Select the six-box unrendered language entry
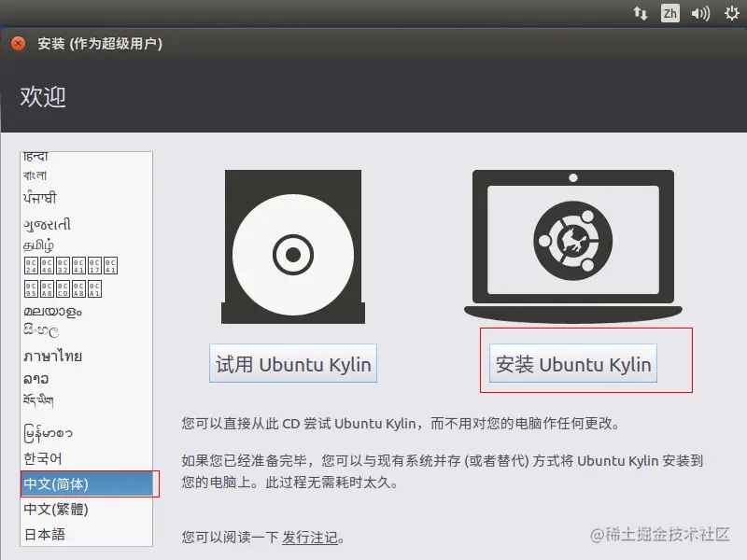747x560 pixels. [x=87, y=266]
